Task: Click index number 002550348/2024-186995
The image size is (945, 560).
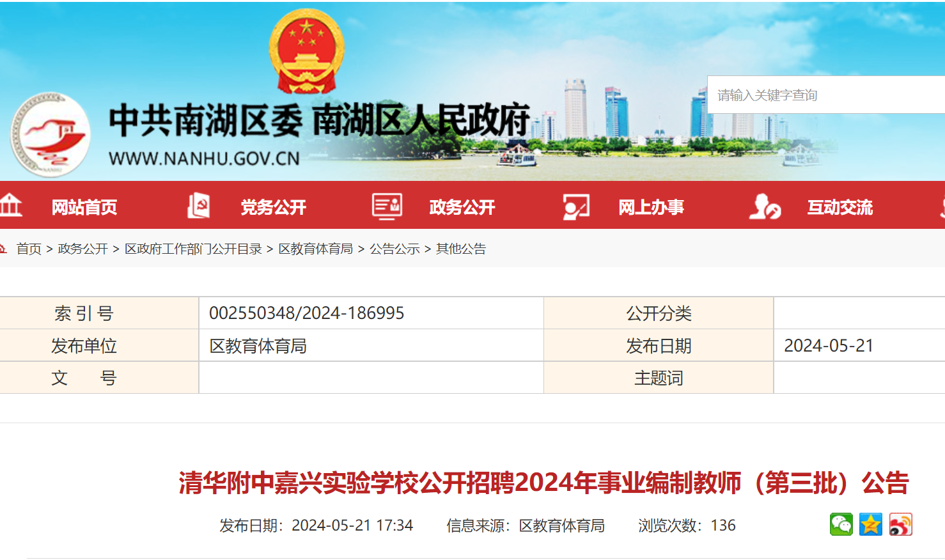Action: tap(307, 313)
